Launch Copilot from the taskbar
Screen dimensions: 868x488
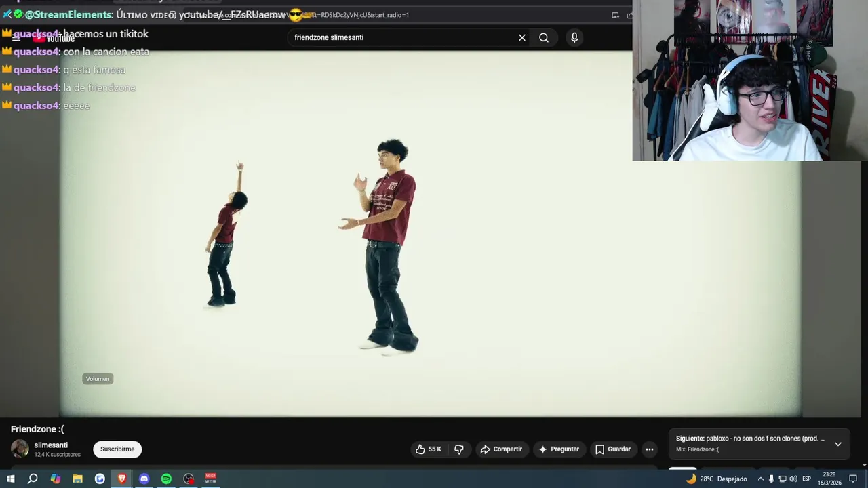coord(55,479)
